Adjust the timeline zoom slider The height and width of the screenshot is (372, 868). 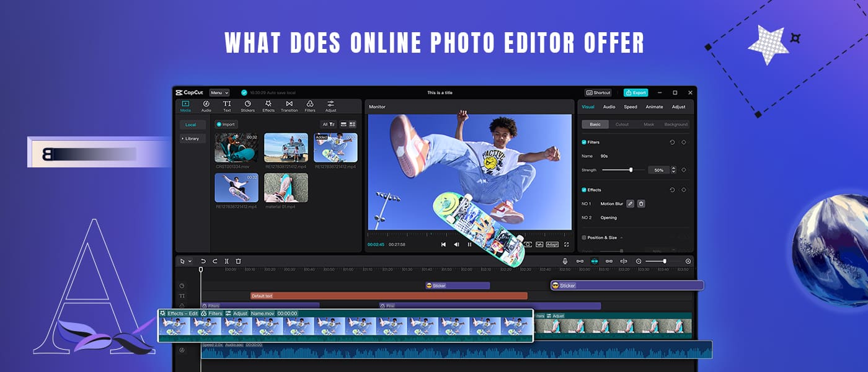point(663,261)
